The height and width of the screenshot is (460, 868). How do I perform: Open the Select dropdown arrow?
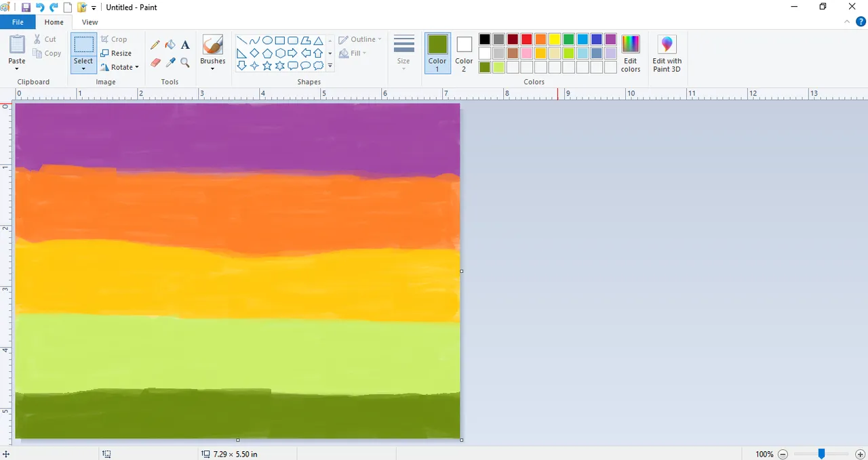coord(83,68)
